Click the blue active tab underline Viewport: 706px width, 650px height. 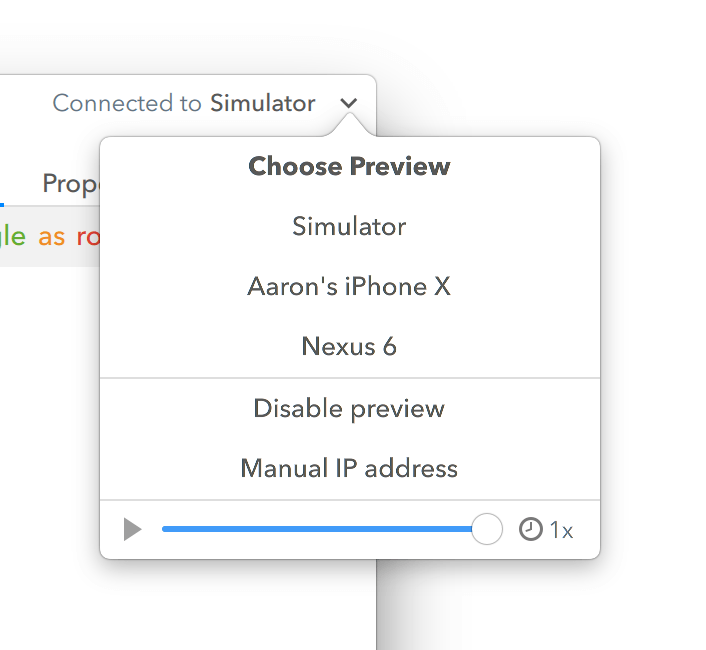pos(2,204)
